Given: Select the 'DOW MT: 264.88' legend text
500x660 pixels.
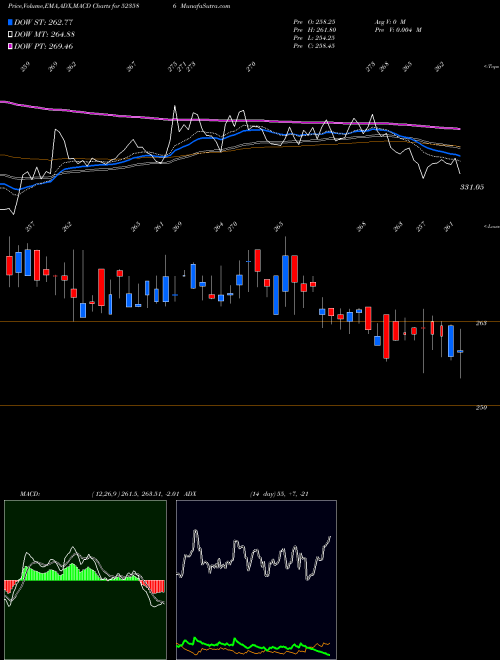Looking at the screenshot, I should tap(45, 34).
